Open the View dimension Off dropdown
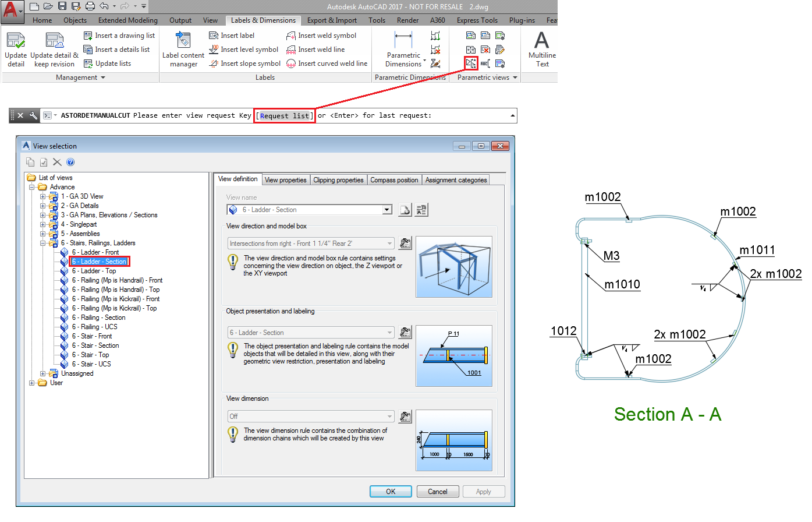This screenshot has height=522, width=812. point(389,416)
